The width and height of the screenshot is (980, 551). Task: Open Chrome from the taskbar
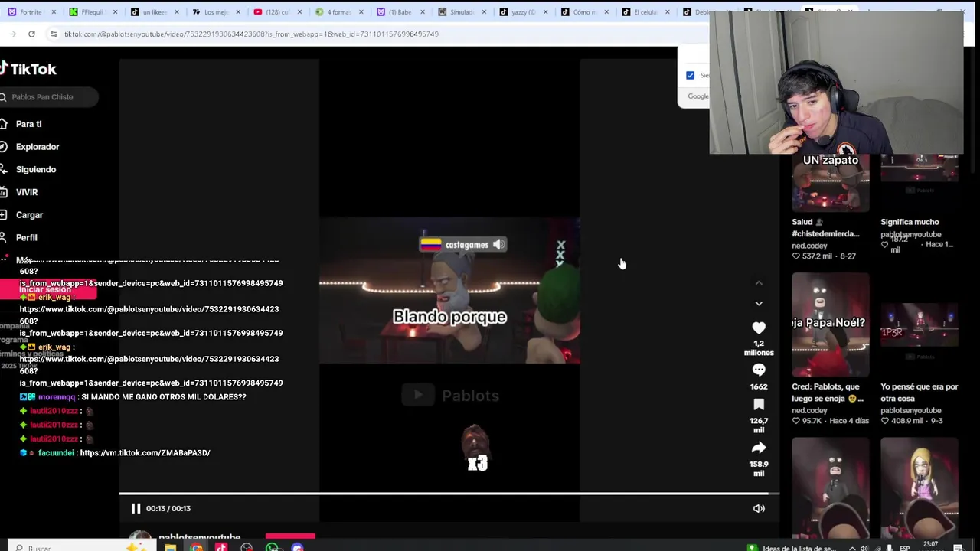coord(197,547)
